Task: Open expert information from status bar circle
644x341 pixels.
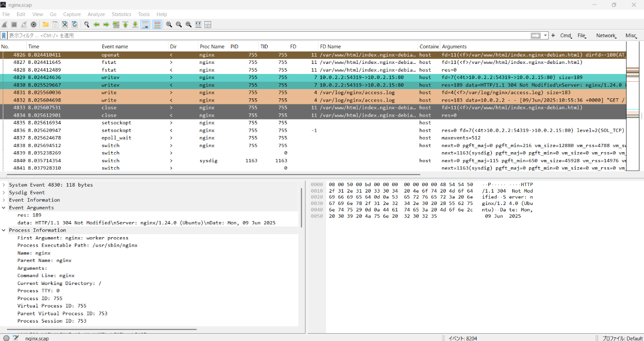Action: point(6,338)
